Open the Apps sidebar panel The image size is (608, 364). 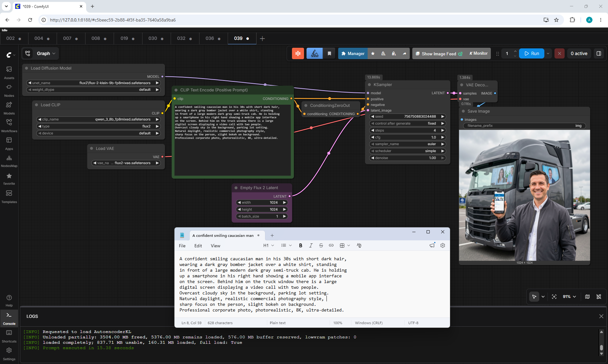pyautogui.click(x=9, y=143)
